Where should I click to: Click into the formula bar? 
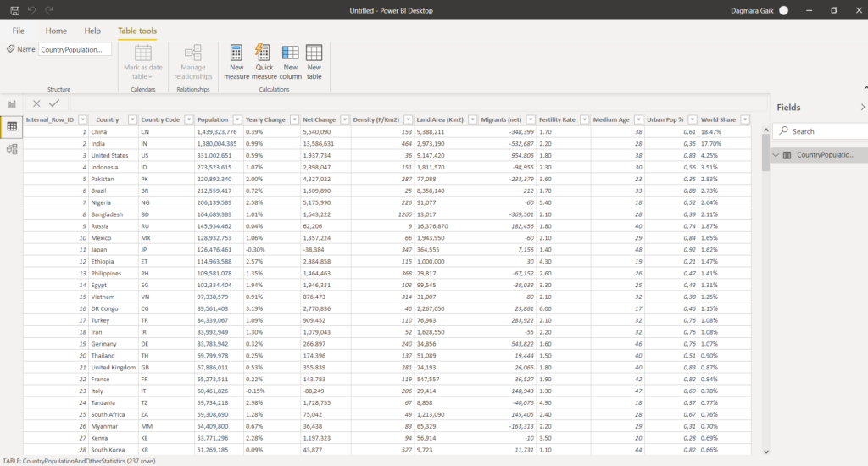(418, 103)
